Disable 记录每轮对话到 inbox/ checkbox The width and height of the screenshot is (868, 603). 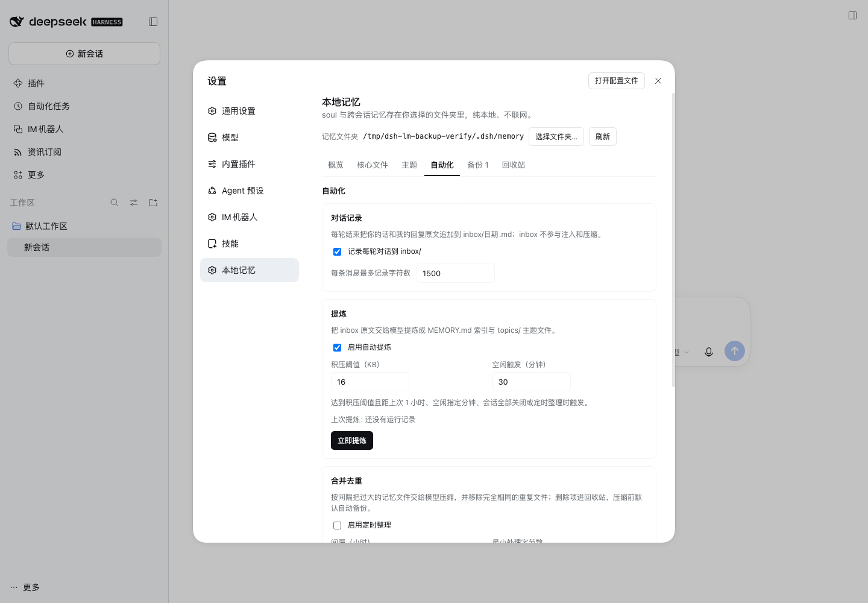(338, 252)
